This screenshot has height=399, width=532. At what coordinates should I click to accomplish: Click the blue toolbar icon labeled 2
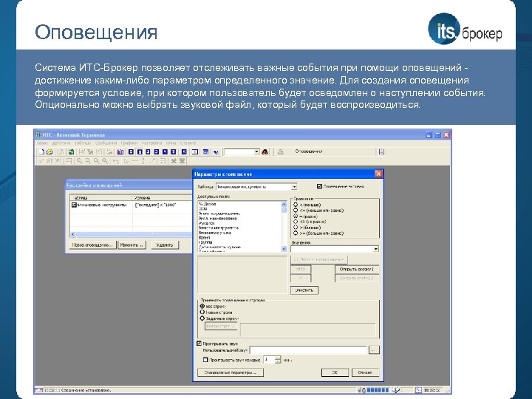149,152
